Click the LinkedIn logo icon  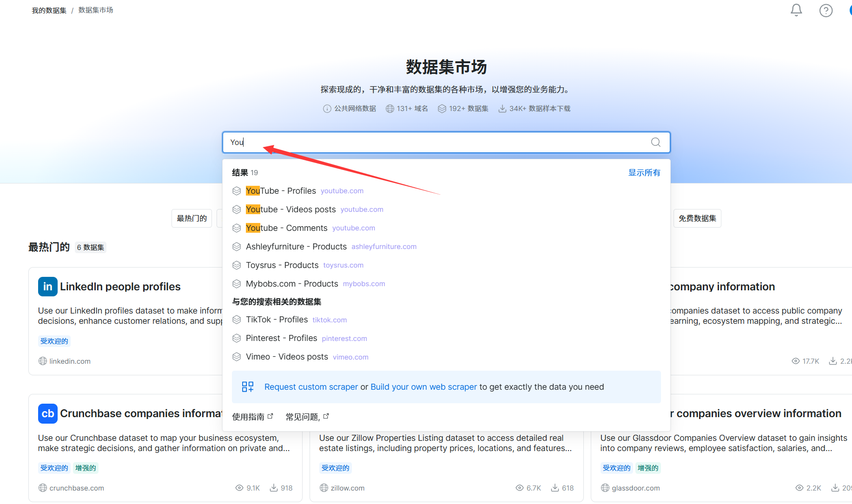tap(48, 287)
